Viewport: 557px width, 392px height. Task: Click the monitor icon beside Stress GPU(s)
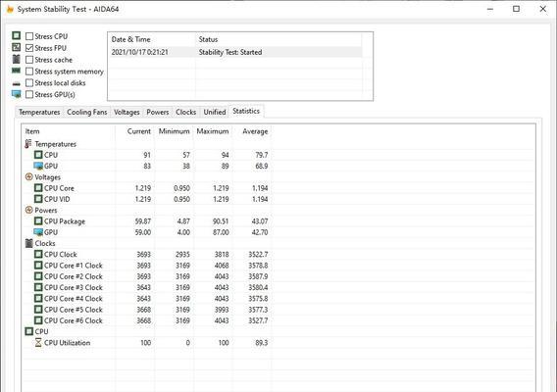click(x=17, y=94)
